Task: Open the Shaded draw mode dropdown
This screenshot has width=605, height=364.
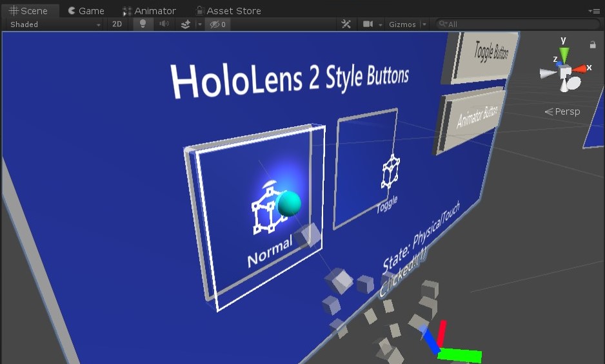Action: (x=55, y=24)
